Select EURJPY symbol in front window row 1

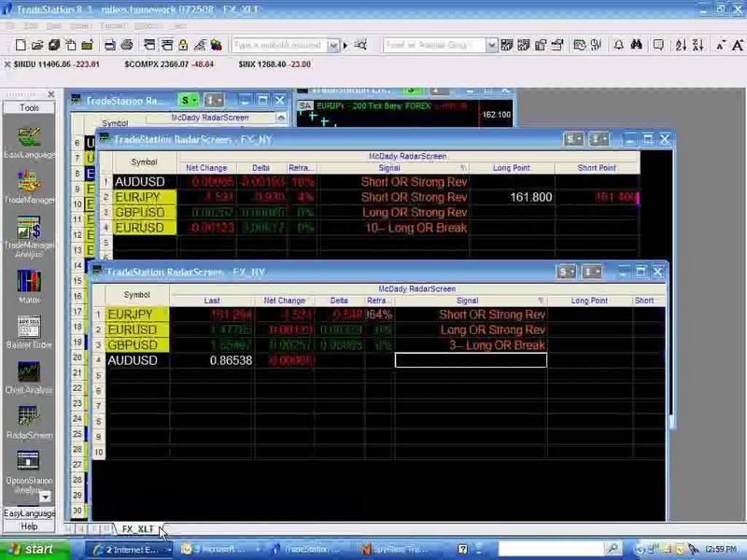pos(137,315)
